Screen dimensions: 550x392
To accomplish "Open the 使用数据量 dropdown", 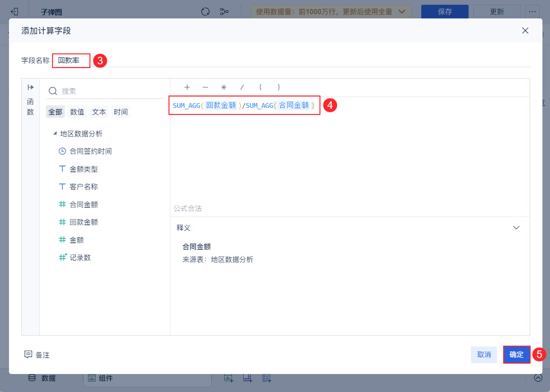I will pos(331,11).
